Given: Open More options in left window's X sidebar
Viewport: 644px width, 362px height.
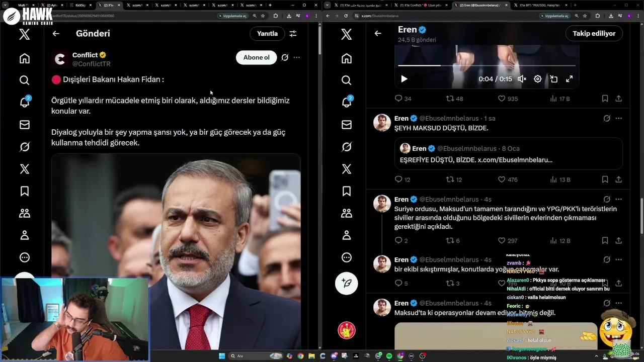Looking at the screenshot, I should click(x=24, y=257).
